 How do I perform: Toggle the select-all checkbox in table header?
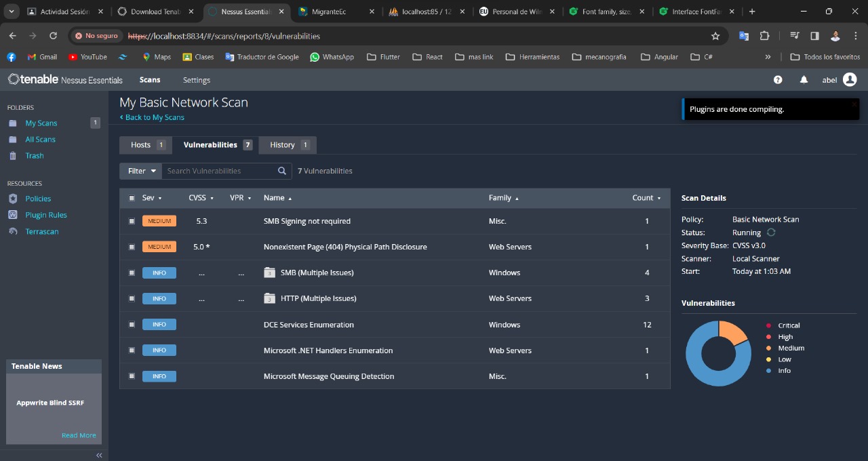click(132, 198)
